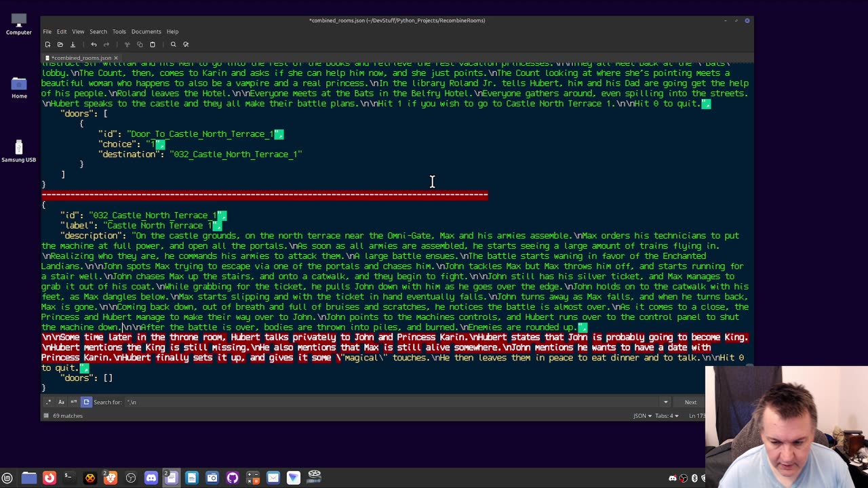Viewport: 868px width, 488px height.
Task: Launch the file manager from the taskbar
Action: [28, 478]
